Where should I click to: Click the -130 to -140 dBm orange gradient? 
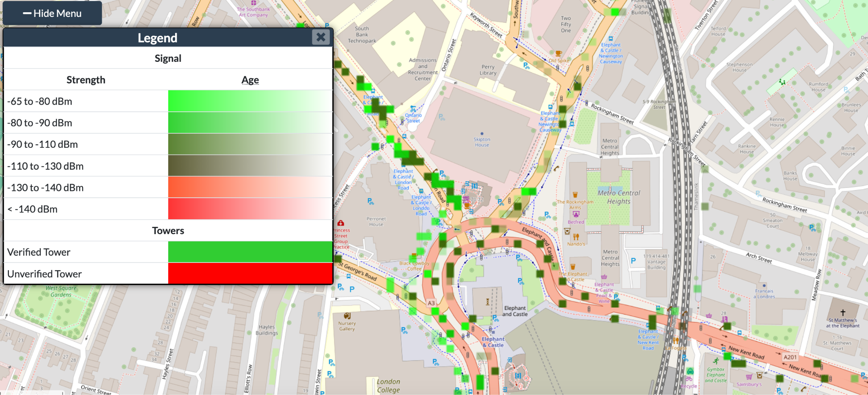click(250, 188)
